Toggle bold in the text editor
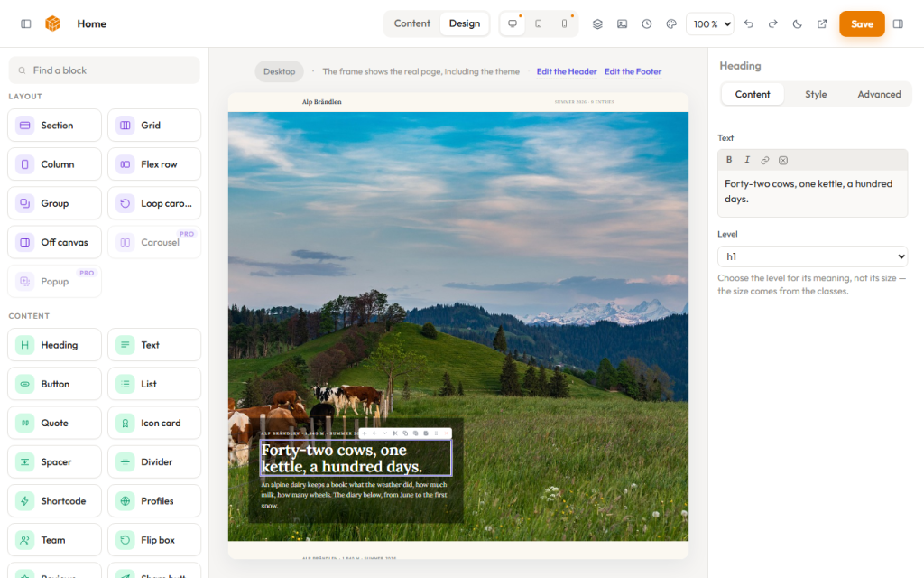924x578 pixels. 729,159
